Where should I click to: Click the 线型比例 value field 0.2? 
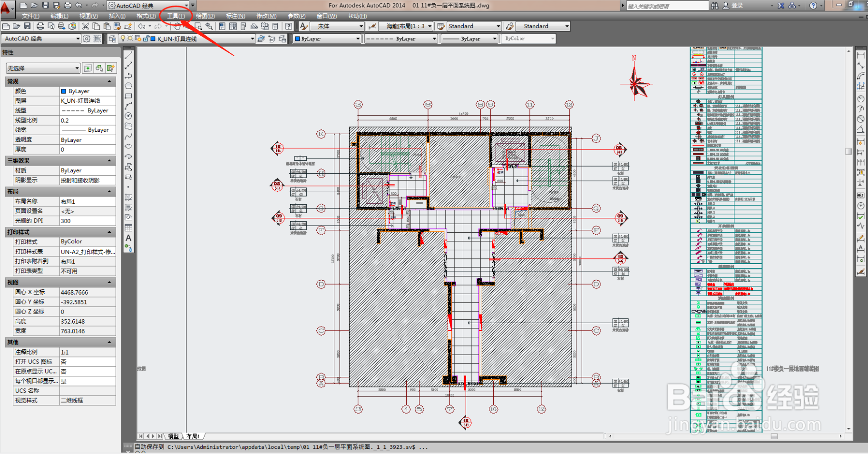pyautogui.click(x=88, y=120)
